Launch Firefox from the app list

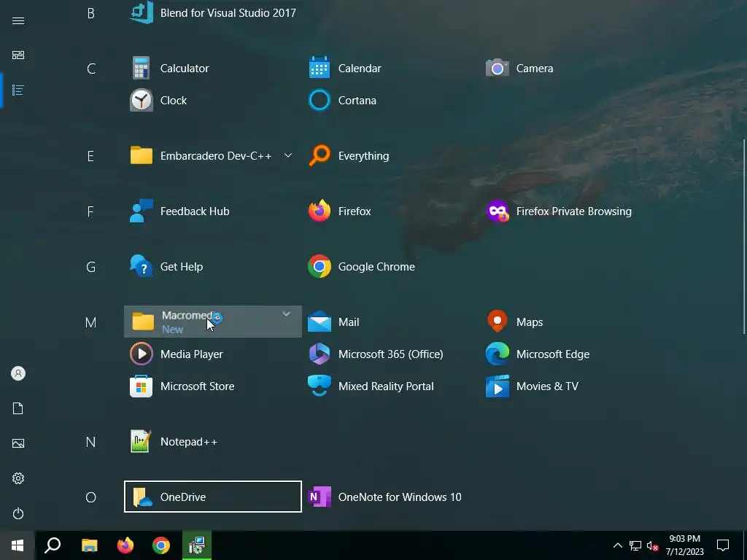tap(391, 211)
